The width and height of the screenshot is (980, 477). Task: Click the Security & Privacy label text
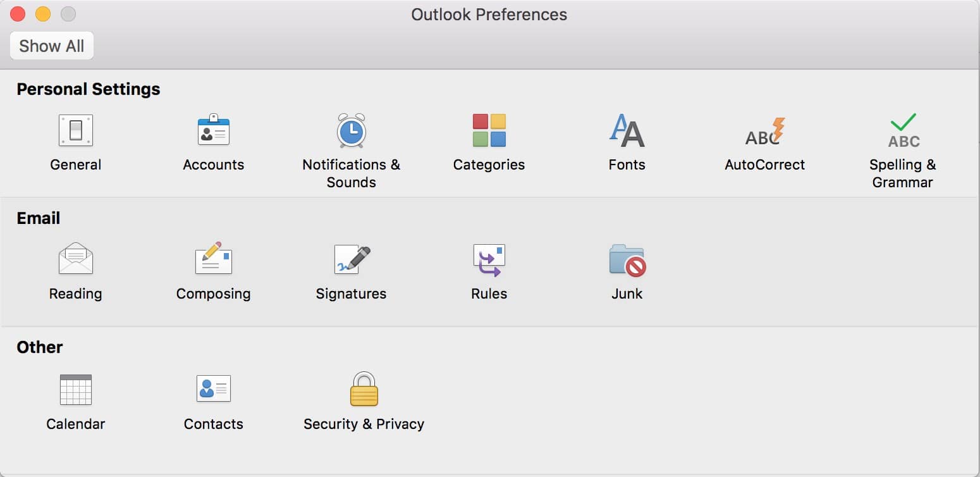click(364, 424)
